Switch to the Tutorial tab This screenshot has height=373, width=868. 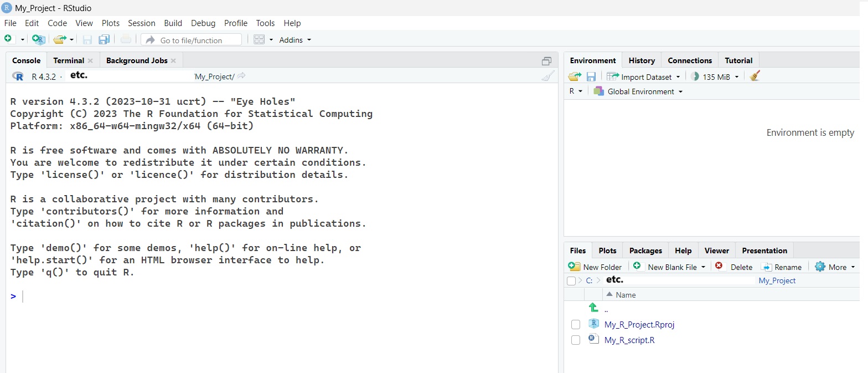tap(738, 60)
